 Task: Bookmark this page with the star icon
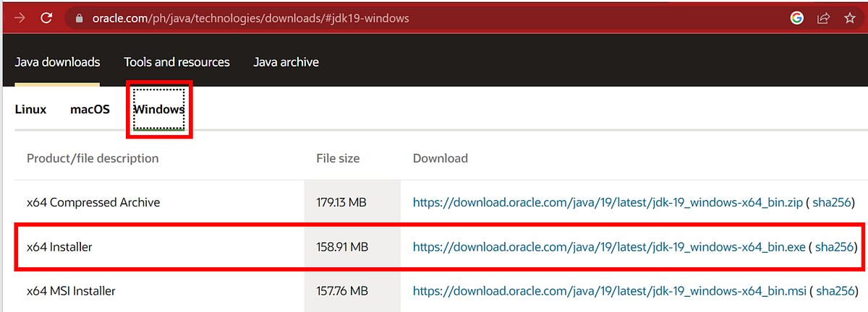(x=850, y=18)
